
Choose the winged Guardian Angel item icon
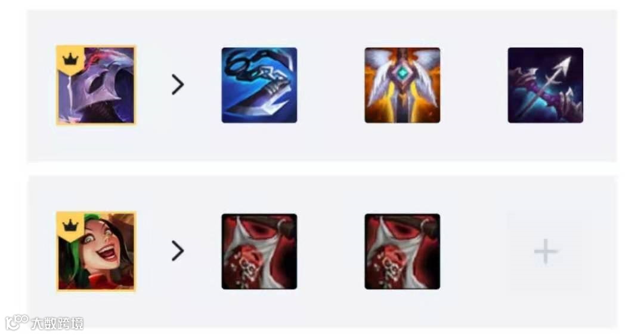tap(402, 85)
